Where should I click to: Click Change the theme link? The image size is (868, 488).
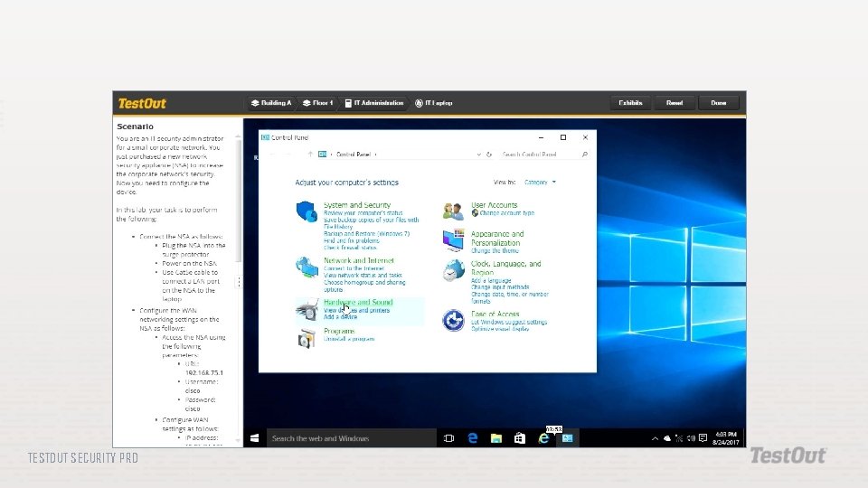[x=495, y=250]
